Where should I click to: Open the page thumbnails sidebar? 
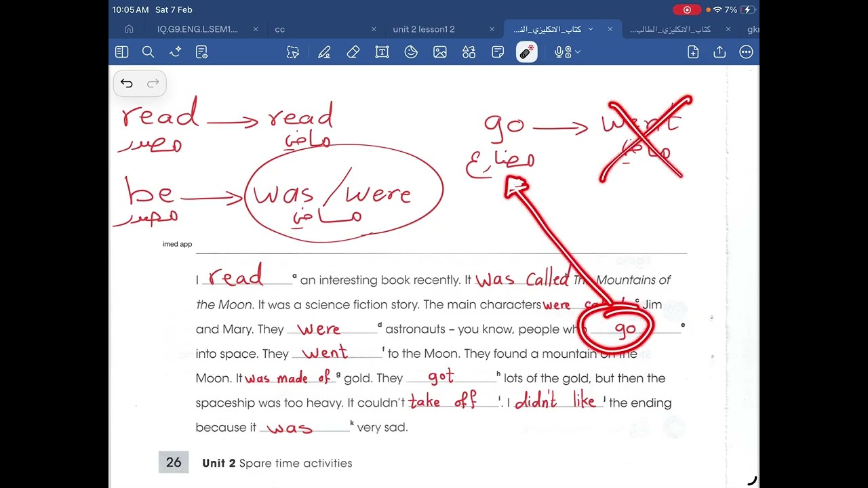pyautogui.click(x=121, y=52)
